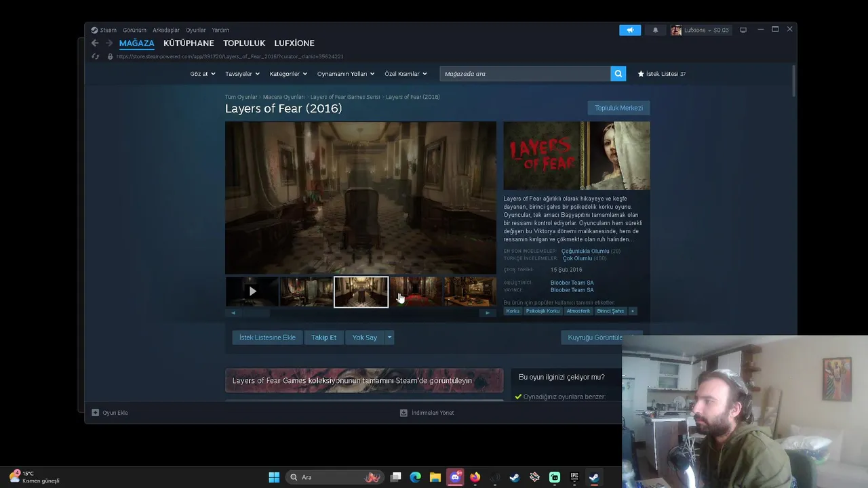Viewport: 868px width, 488px height.
Task: Open the Tüm Oyunlar breadcrumb link
Action: (241, 97)
